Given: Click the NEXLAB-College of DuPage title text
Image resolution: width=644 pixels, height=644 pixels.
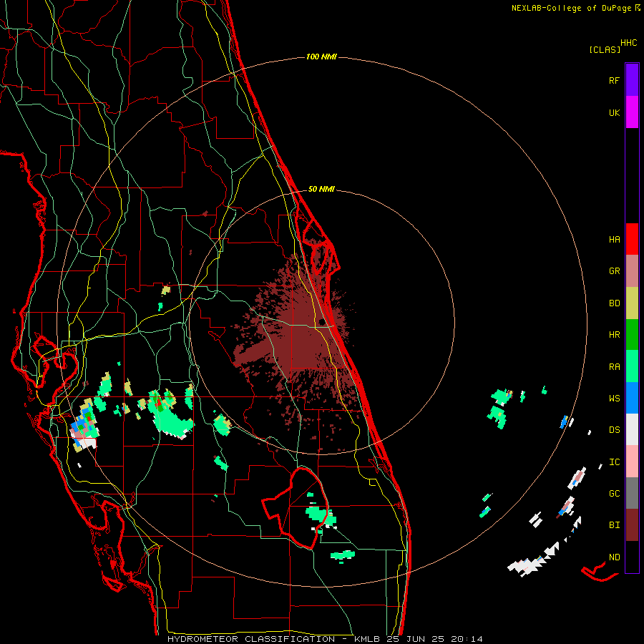Looking at the screenshot, I should pyautogui.click(x=571, y=8).
